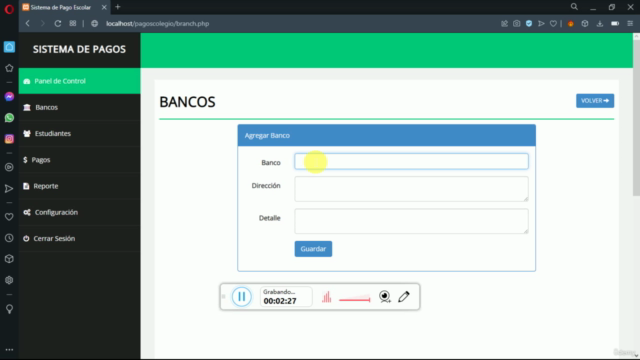Open Instagram in the Opera sidebar
This screenshot has width=640, height=360.
9,139
